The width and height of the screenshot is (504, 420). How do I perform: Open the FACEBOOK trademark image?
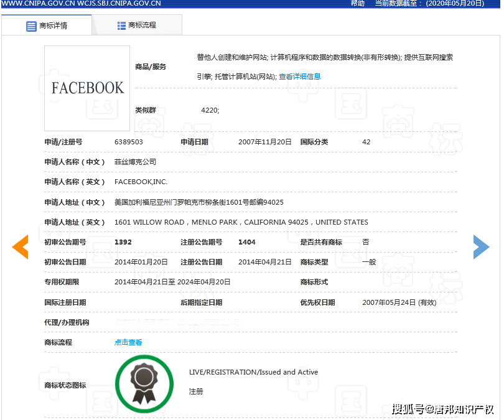(87, 88)
